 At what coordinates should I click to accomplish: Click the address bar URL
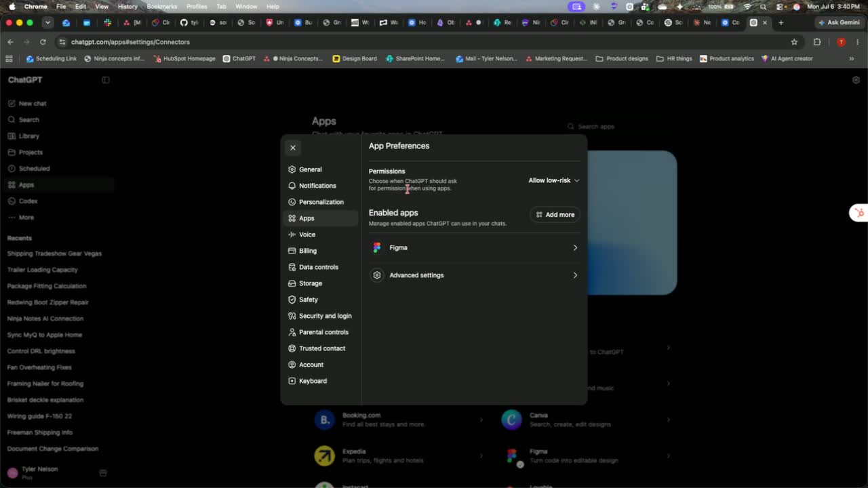[x=130, y=42]
